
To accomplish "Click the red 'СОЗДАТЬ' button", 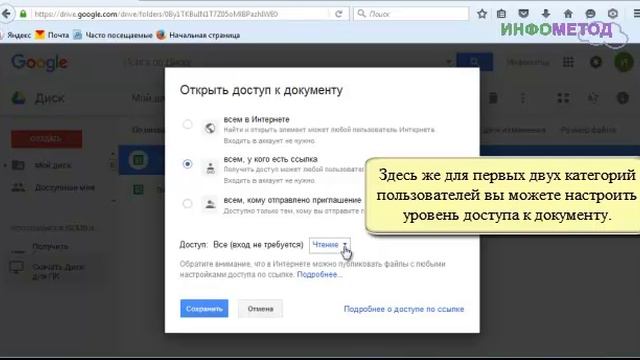I will (47, 139).
